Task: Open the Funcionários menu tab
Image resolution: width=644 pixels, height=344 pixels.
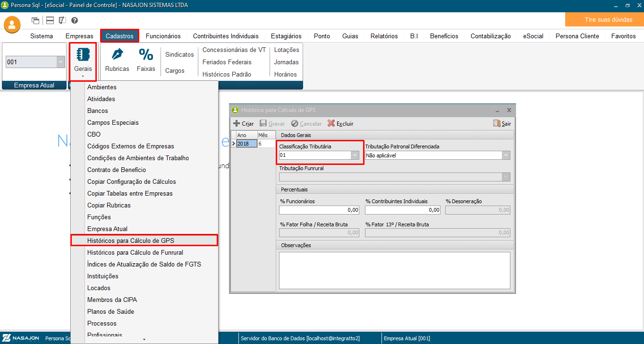Action: pyautogui.click(x=163, y=36)
